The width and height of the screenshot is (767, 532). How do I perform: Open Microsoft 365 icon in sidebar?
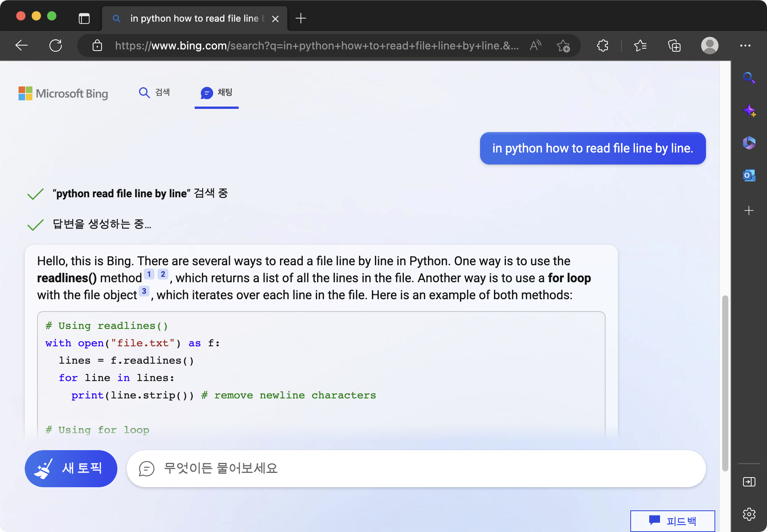(749, 143)
